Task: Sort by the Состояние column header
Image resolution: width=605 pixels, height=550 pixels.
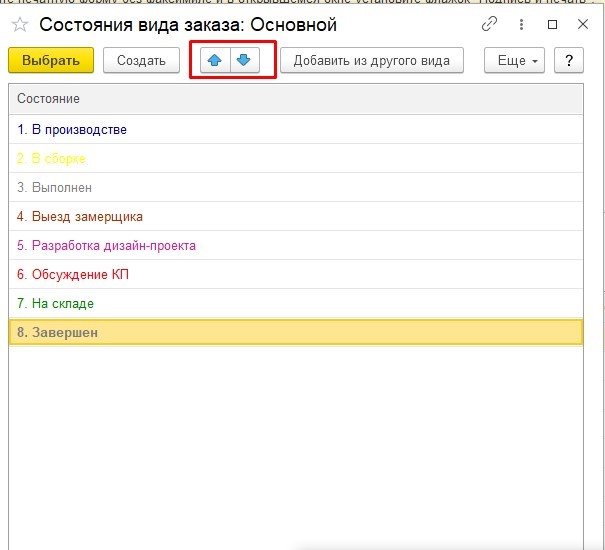Action: point(295,99)
